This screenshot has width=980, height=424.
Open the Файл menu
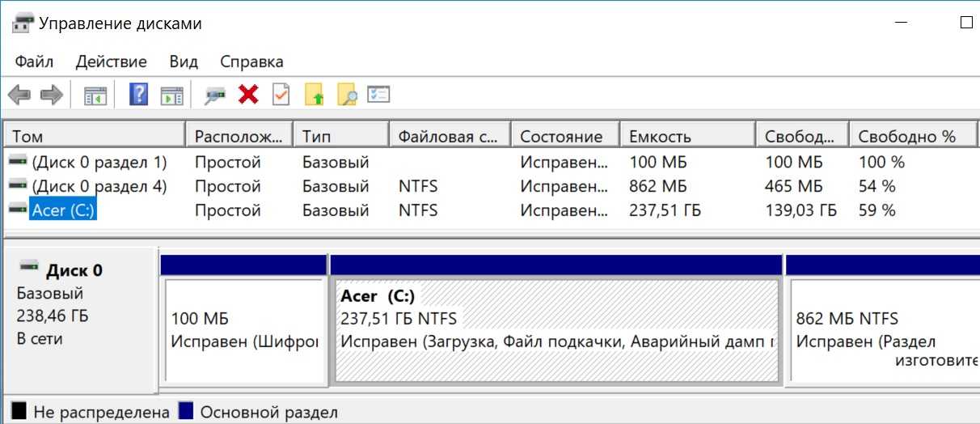point(34,61)
